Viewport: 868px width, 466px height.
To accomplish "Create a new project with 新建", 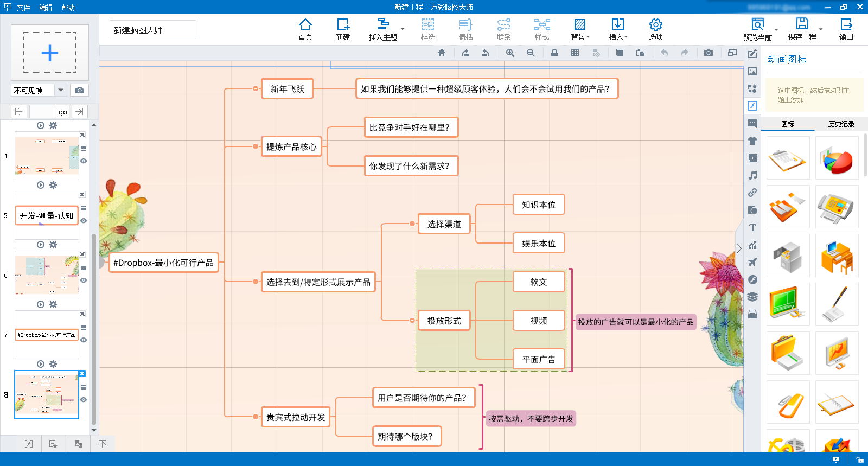I will click(343, 29).
